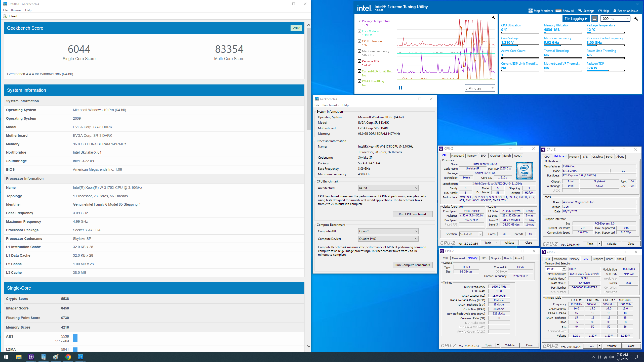This screenshot has height=362, width=644.
Task: Click the paint palette taskbar icon
Action: click(56, 357)
